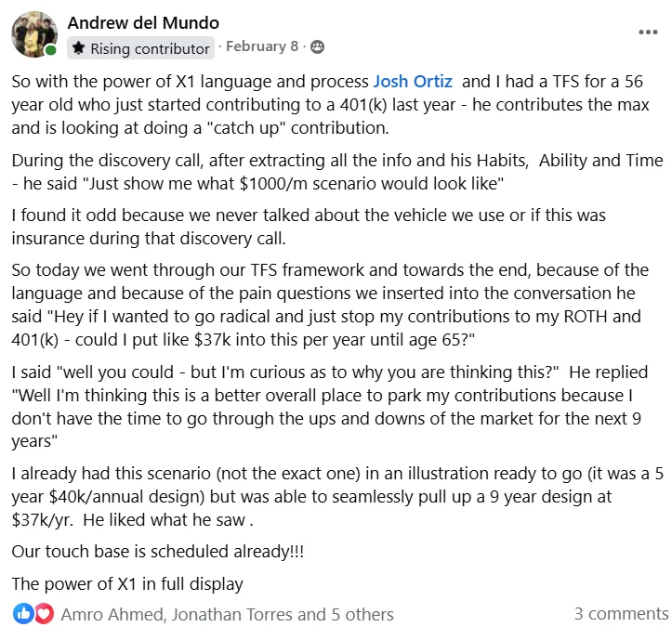Click the star icon in contributor badge
Image resolution: width=672 pixels, height=627 pixels.
[78, 47]
